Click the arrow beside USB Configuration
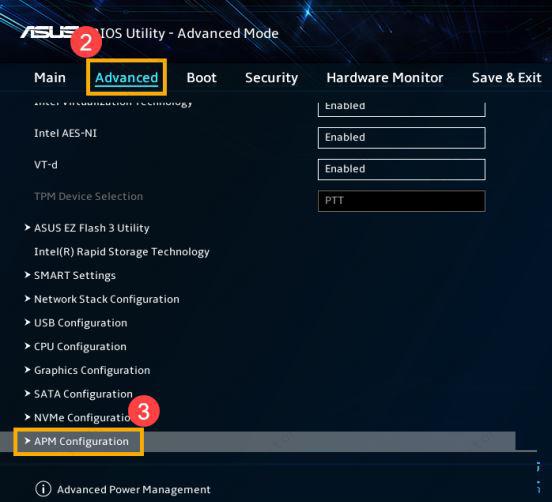 27,322
